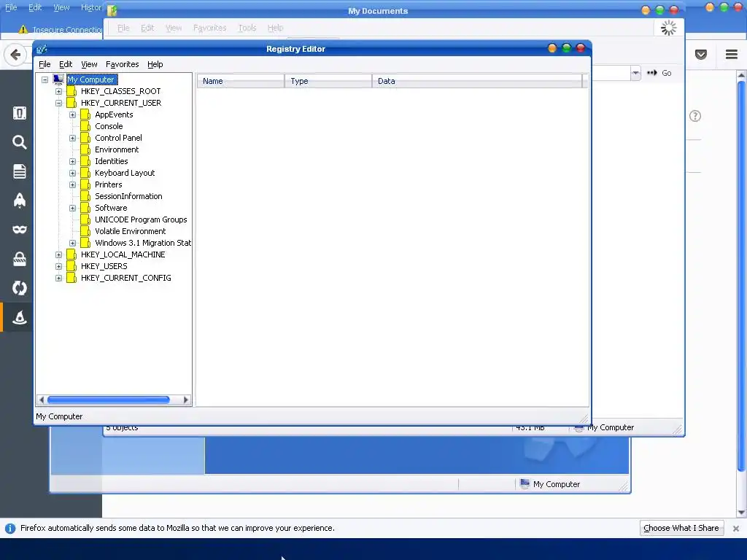
Task: Expand the AppEvents subkey
Action: click(x=72, y=114)
